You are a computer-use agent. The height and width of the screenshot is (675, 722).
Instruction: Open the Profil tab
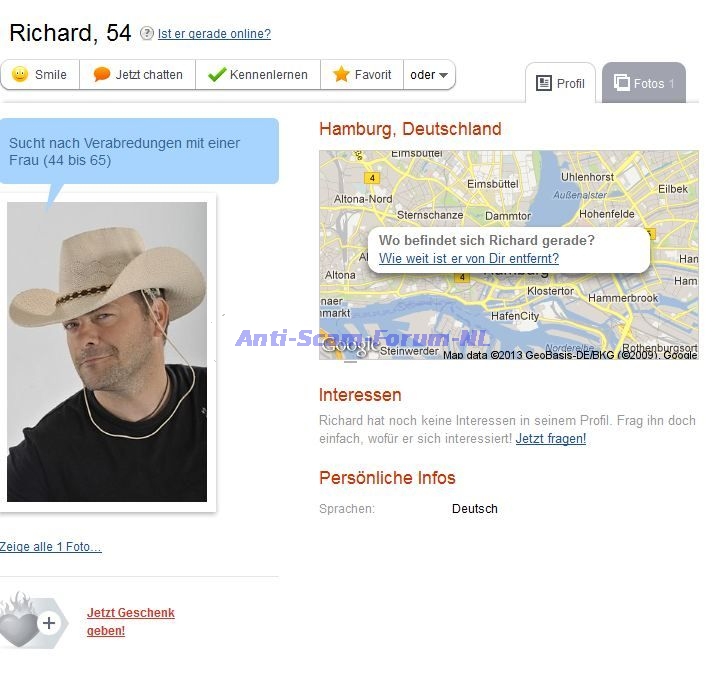click(560, 83)
